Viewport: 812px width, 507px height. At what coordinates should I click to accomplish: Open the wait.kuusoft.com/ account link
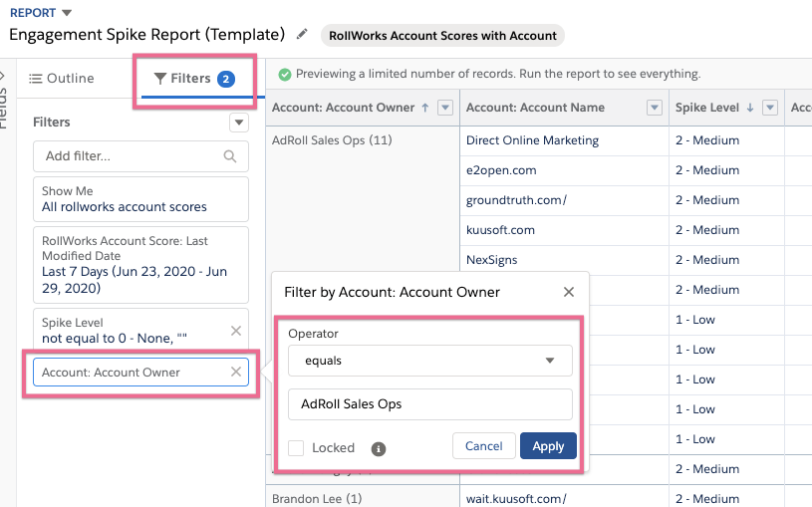(x=516, y=499)
